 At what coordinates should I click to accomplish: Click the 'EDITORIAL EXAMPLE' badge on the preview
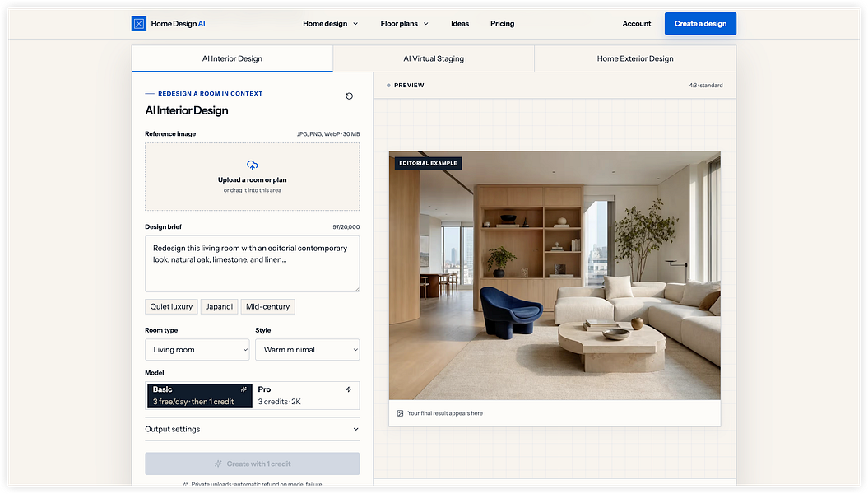(429, 163)
